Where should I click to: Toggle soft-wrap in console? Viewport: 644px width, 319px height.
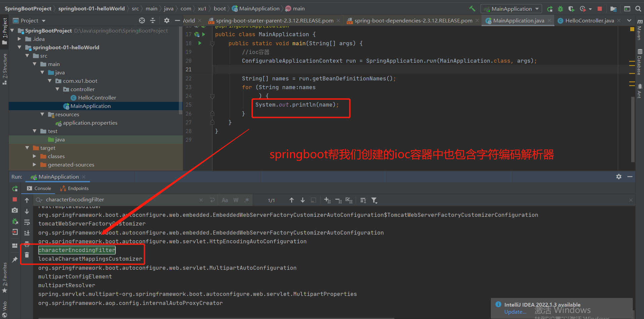[27, 222]
